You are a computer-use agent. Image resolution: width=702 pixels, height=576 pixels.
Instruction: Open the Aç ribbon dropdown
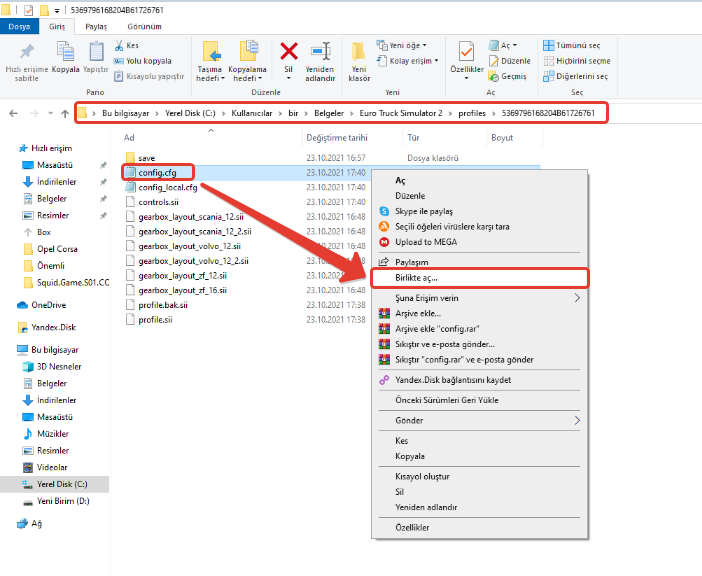pos(503,45)
